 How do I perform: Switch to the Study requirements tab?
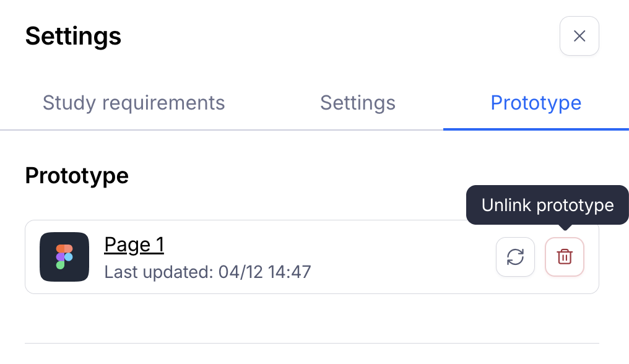pyautogui.click(x=134, y=103)
